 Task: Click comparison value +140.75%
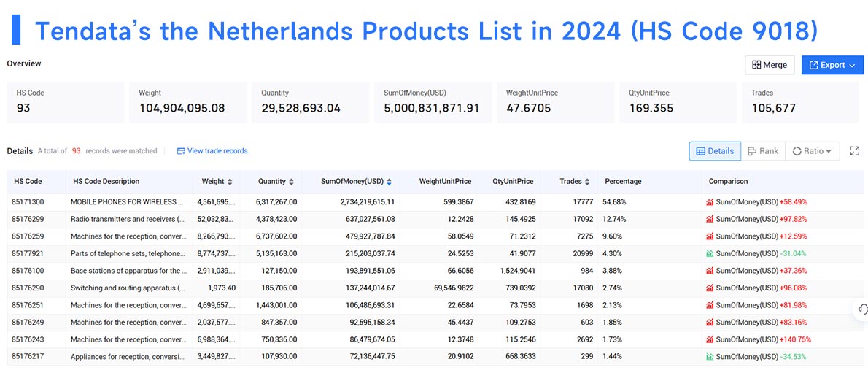pos(796,339)
